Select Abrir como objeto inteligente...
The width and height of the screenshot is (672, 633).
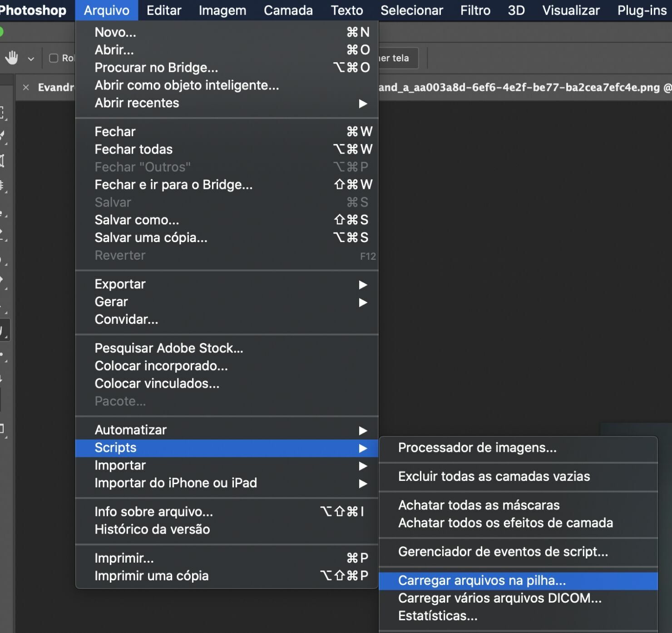(x=227, y=85)
